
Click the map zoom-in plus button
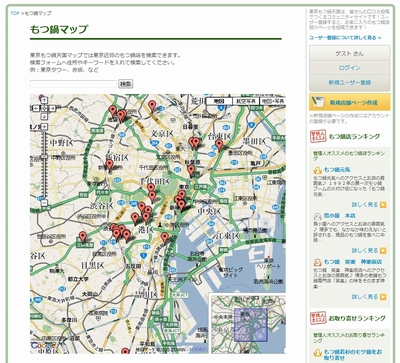click(44, 126)
